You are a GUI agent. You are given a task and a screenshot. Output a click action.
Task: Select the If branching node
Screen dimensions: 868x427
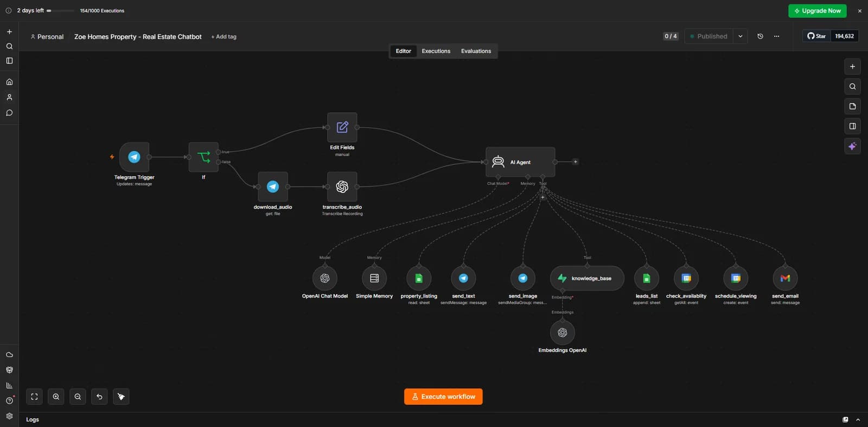203,157
